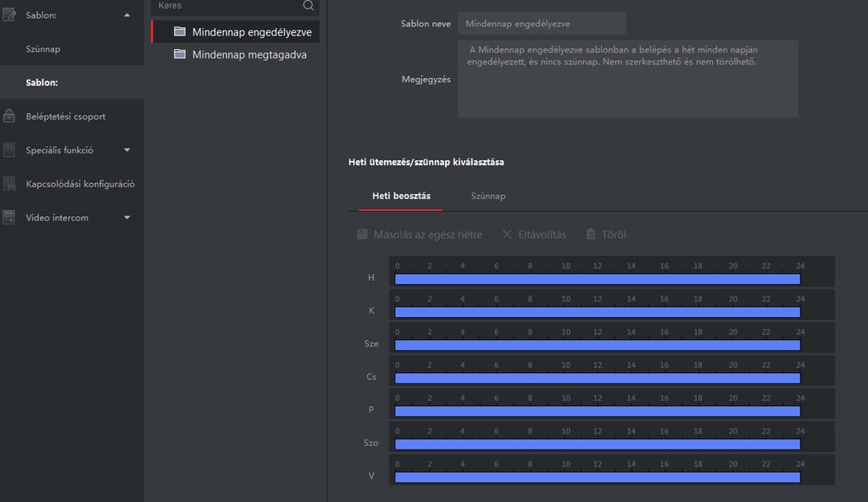This screenshot has width=868, height=502.
Task: Click the Beléptetési csoport lock icon
Action: click(8, 116)
